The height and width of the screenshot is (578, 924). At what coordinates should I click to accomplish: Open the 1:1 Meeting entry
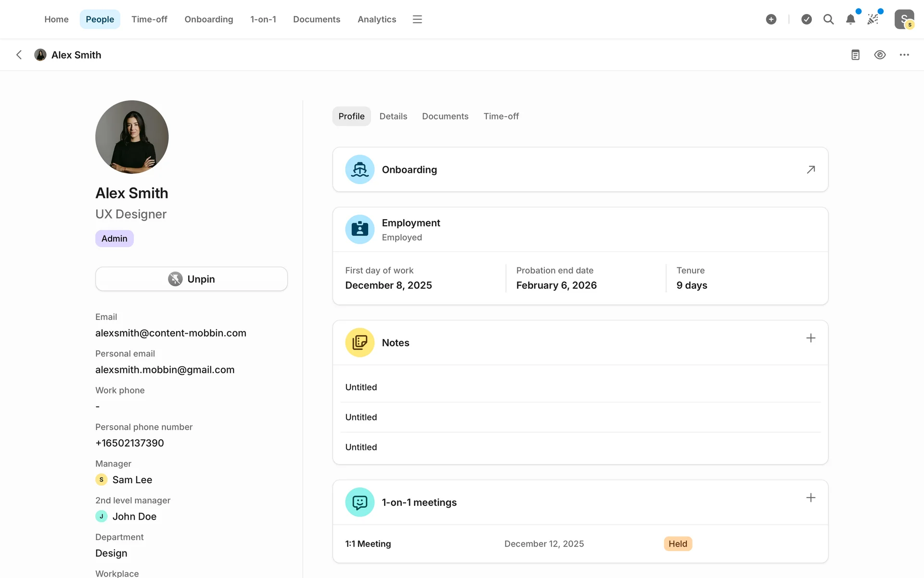click(x=368, y=544)
